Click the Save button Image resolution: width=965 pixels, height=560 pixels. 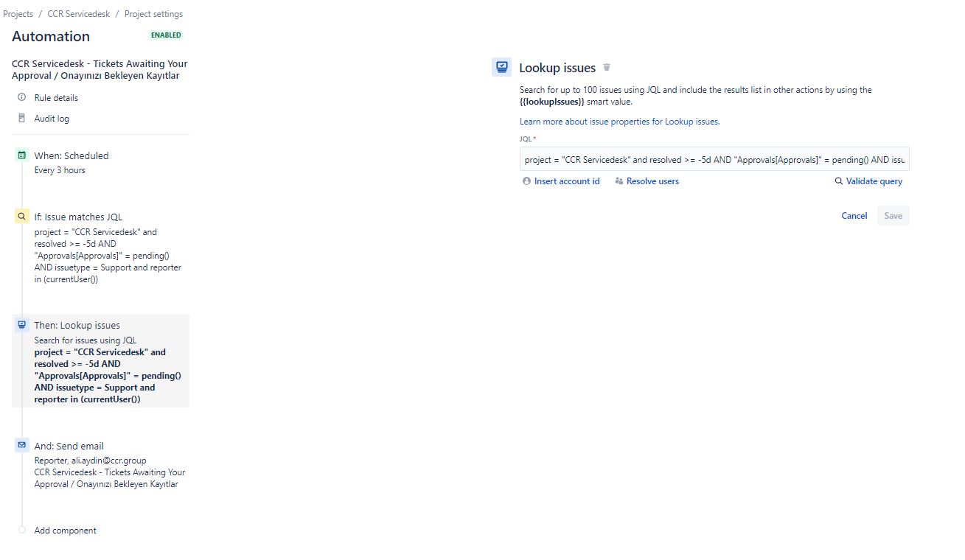coord(893,216)
